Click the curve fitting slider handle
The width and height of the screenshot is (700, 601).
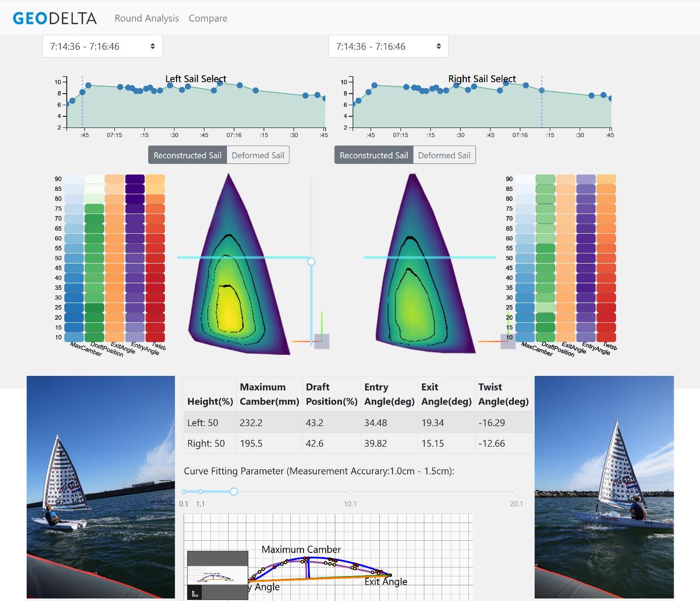[x=234, y=491]
